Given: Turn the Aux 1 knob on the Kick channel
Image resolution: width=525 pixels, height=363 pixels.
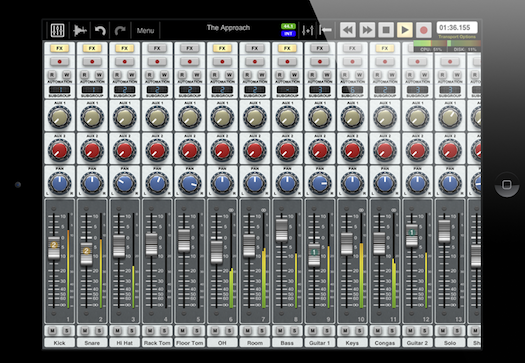Looking at the screenshot, I should [x=60, y=118].
